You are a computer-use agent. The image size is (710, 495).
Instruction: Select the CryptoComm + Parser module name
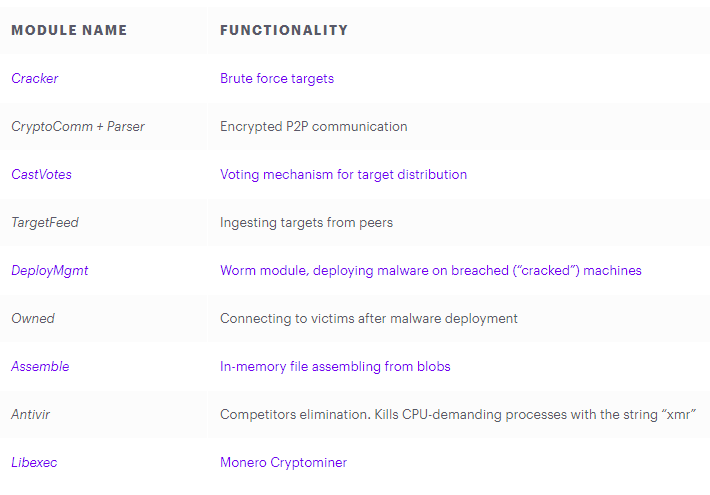78,127
